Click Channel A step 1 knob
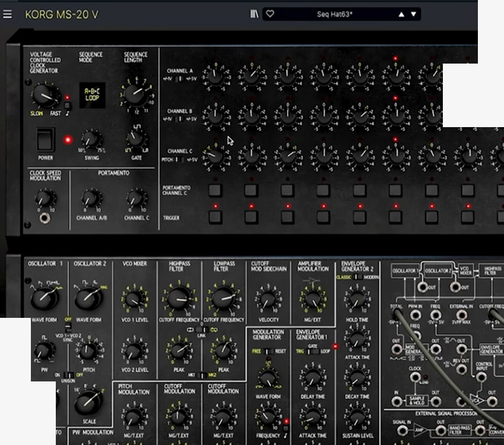Image resolution: width=504 pixels, height=445 pixels. [215, 76]
